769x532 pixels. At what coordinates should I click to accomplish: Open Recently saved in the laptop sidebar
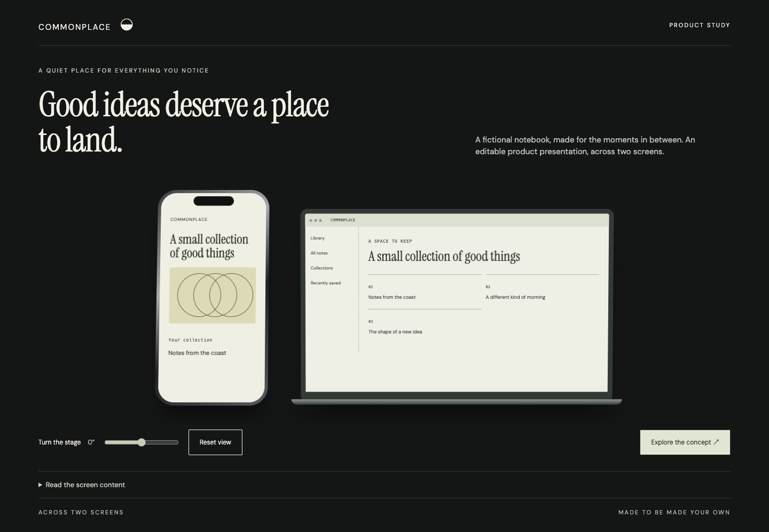pos(326,283)
